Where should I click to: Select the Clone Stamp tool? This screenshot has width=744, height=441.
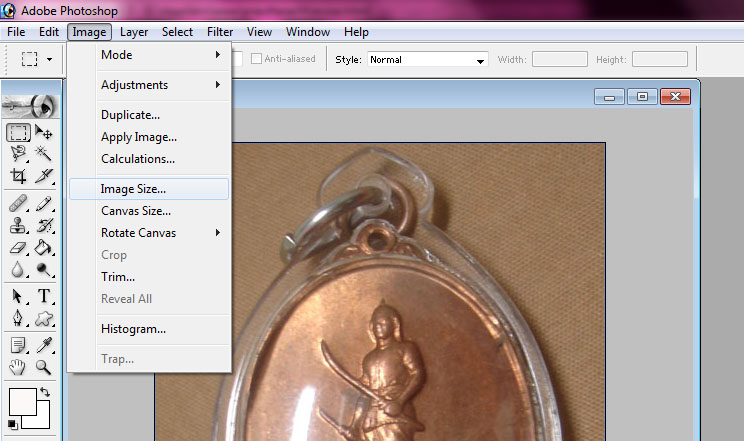point(18,225)
